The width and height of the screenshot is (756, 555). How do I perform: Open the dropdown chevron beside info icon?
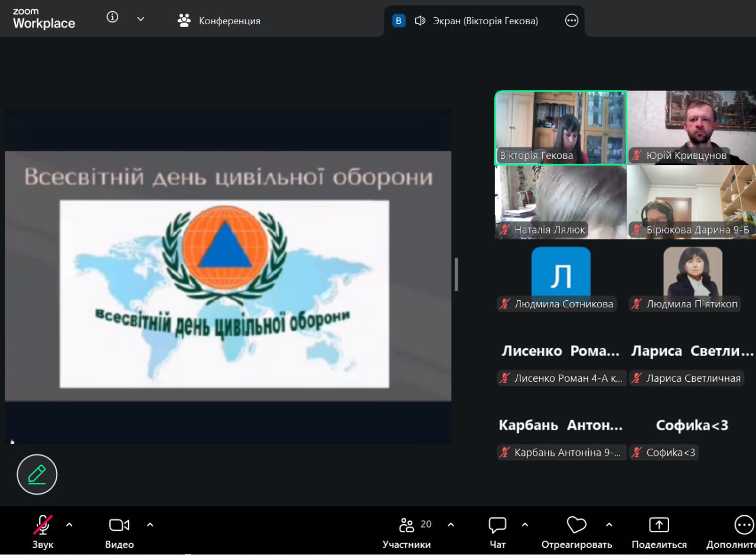(141, 19)
